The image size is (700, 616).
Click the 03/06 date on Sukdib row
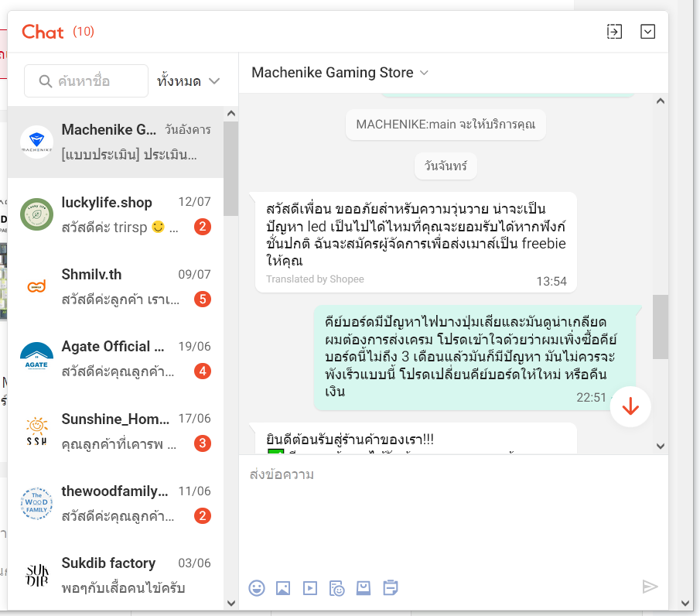click(x=194, y=563)
